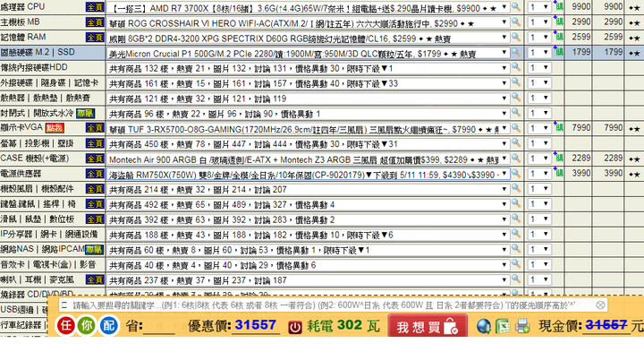Click the magnifier icon in the 鍵盤 row
The height and width of the screenshot is (352, 644).
tap(516, 204)
